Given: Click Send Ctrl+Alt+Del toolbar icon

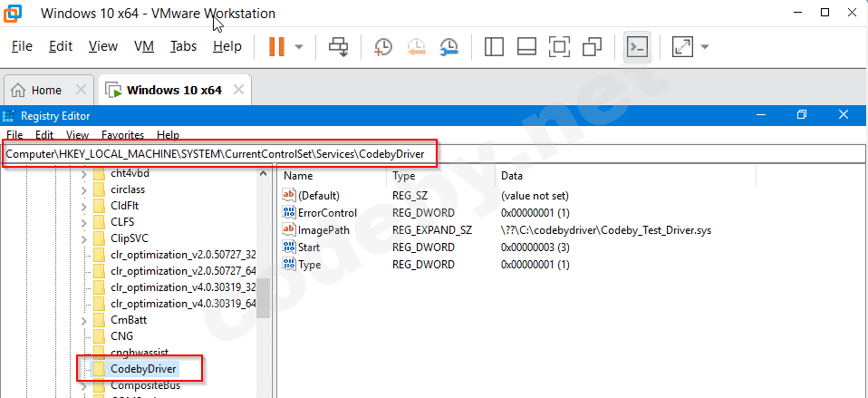Looking at the screenshot, I should (x=339, y=46).
